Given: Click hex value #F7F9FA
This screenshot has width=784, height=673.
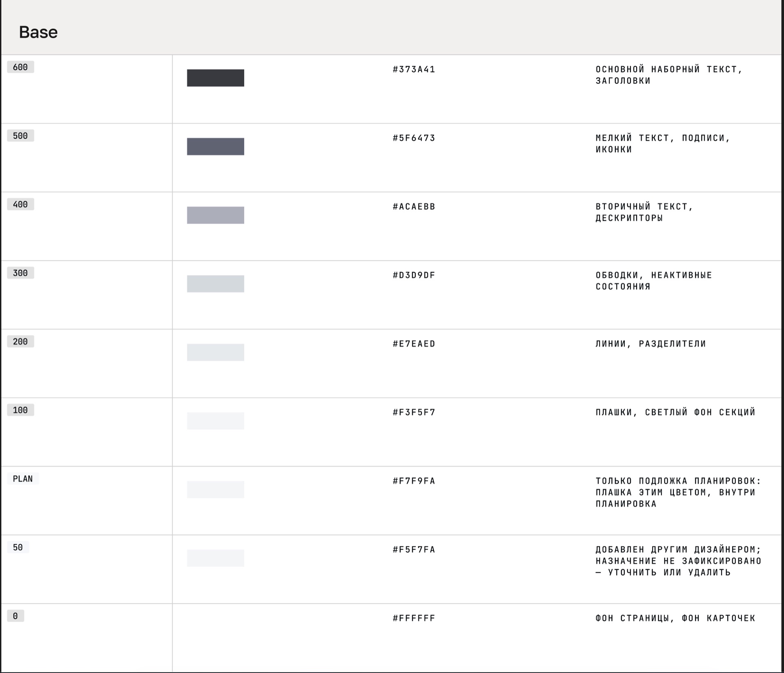Looking at the screenshot, I should pos(414,481).
